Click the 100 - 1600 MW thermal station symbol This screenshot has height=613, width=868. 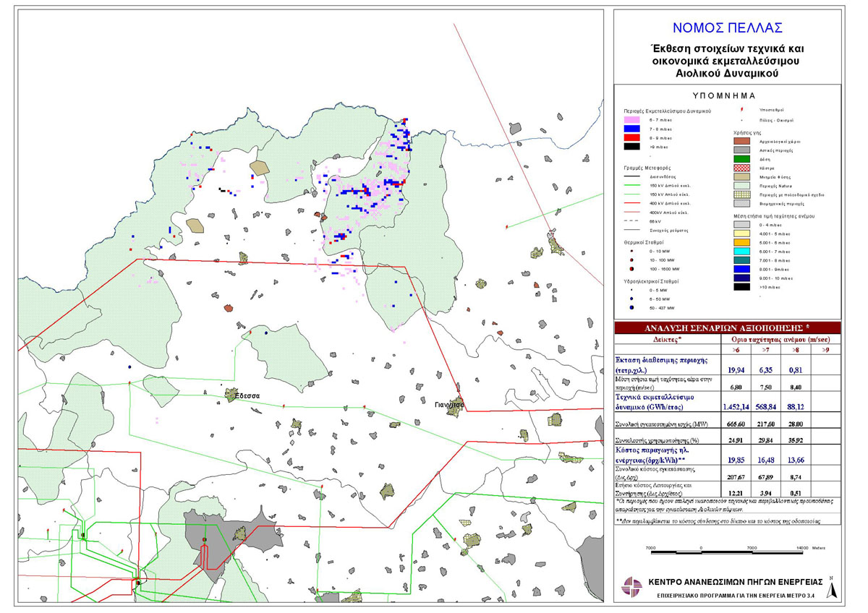click(x=631, y=269)
